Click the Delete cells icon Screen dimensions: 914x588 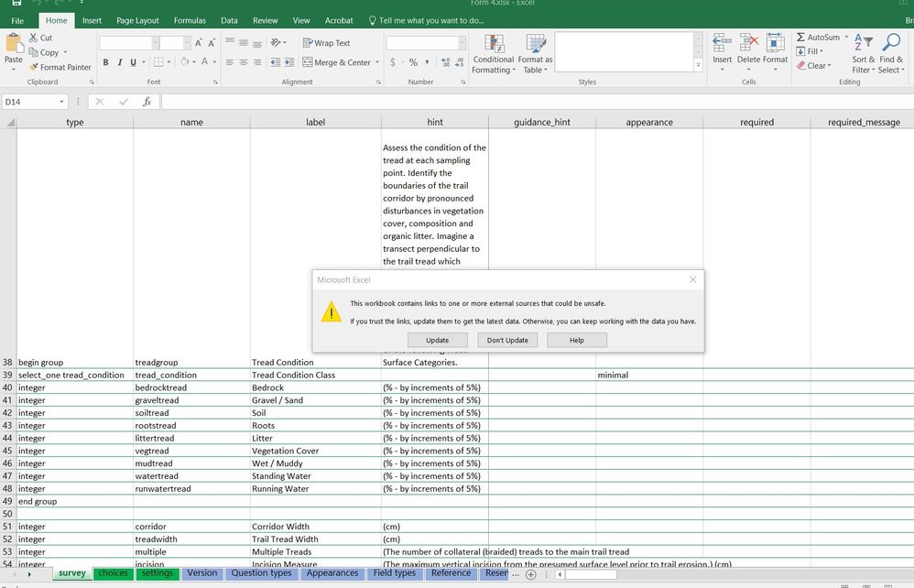click(x=748, y=43)
